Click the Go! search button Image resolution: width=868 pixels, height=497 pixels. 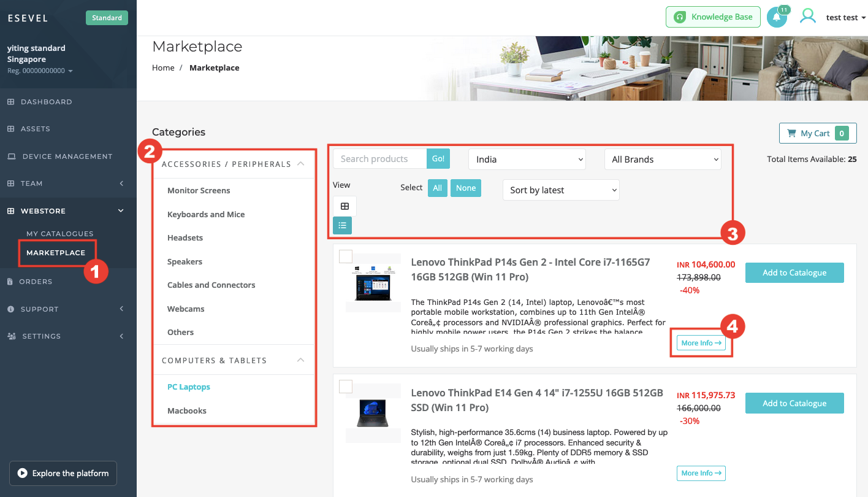coord(438,158)
